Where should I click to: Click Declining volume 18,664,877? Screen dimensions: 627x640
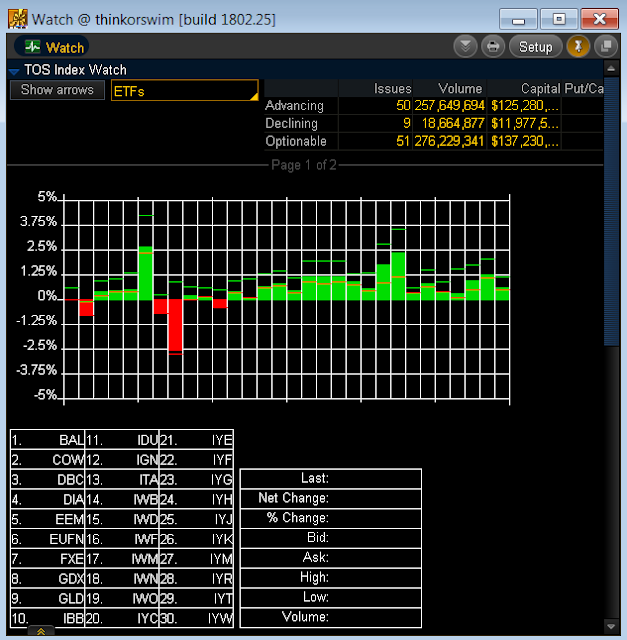pyautogui.click(x=453, y=123)
